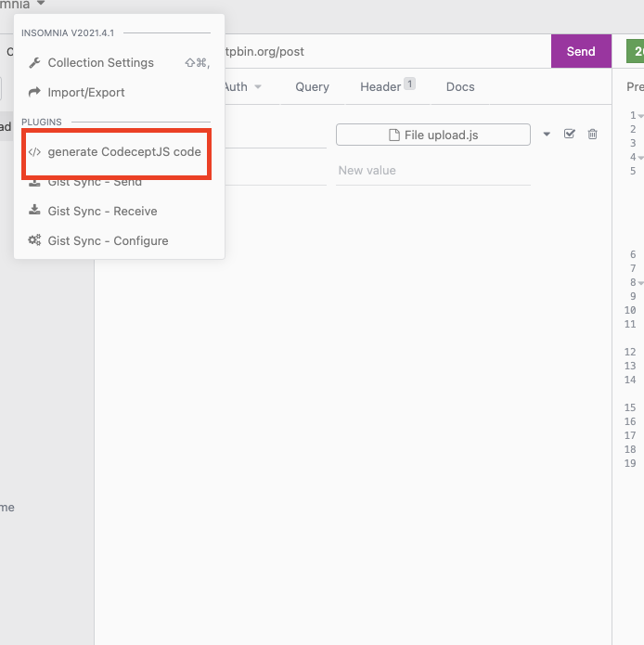Click the wrench icon beside Collection Settings
Screen dimensions: 644x645
pyautogui.click(x=34, y=62)
